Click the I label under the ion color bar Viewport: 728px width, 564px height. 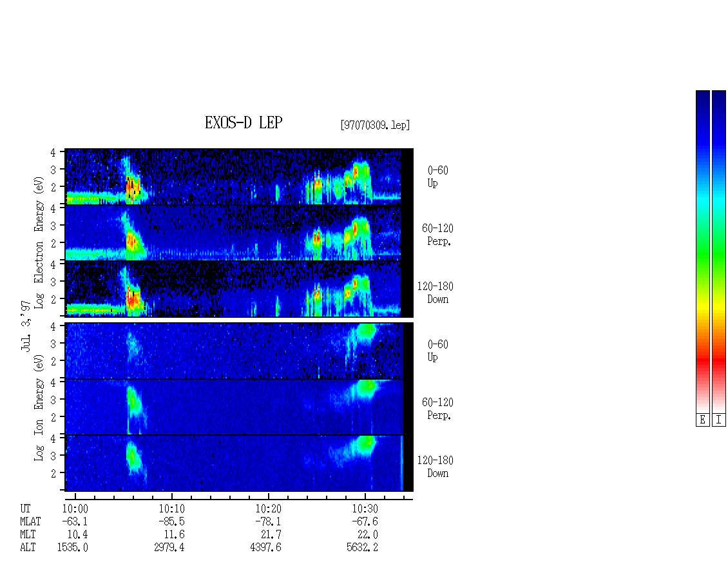point(719,420)
